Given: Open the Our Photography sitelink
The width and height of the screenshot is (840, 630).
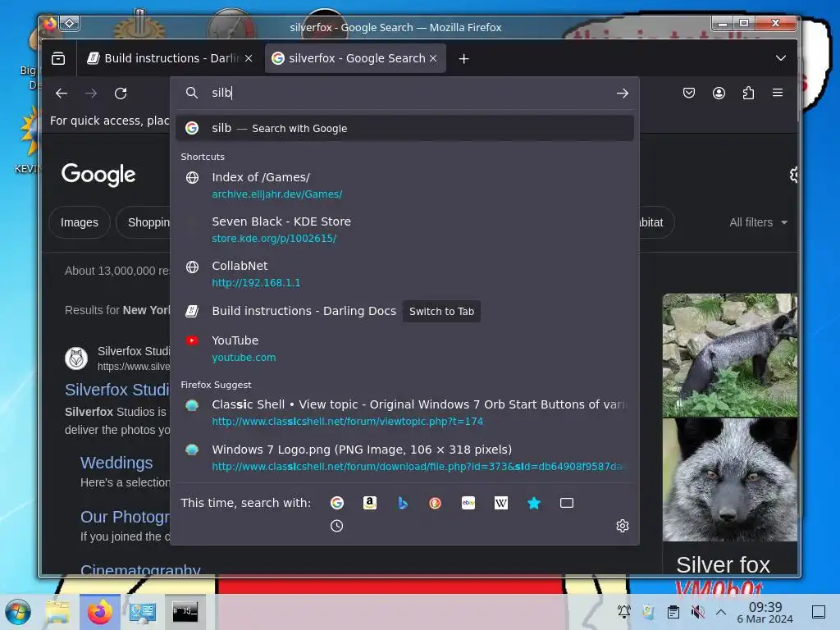Looking at the screenshot, I should (126, 517).
